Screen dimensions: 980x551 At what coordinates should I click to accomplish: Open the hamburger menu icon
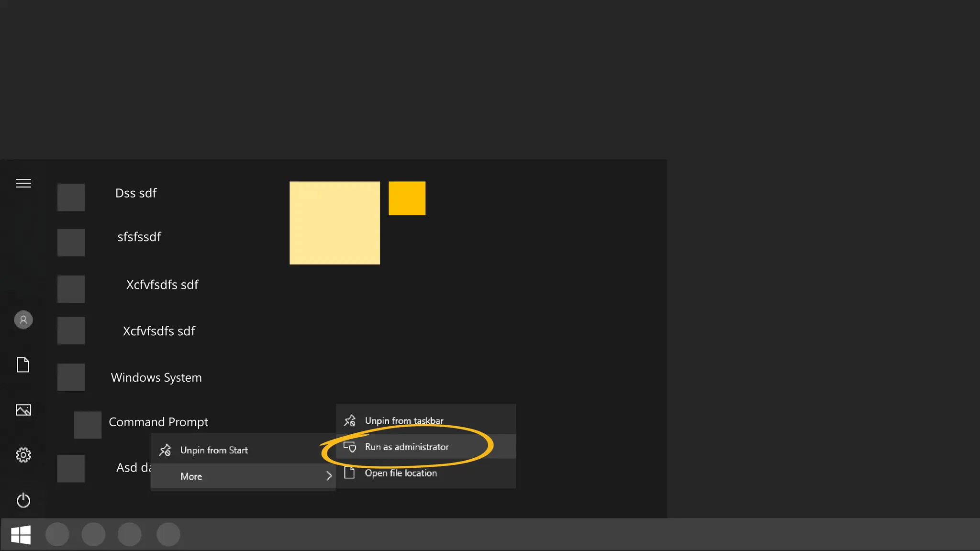[23, 183]
